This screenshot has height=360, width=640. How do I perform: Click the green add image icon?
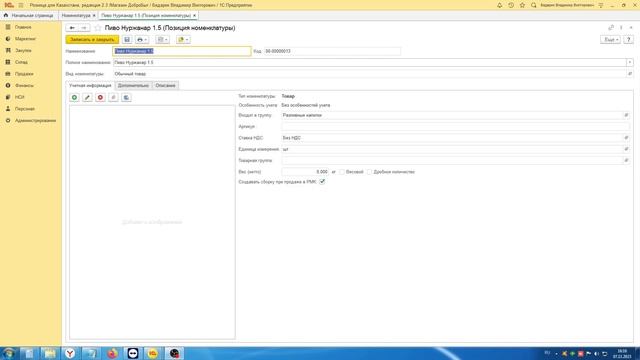pyautogui.click(x=74, y=98)
